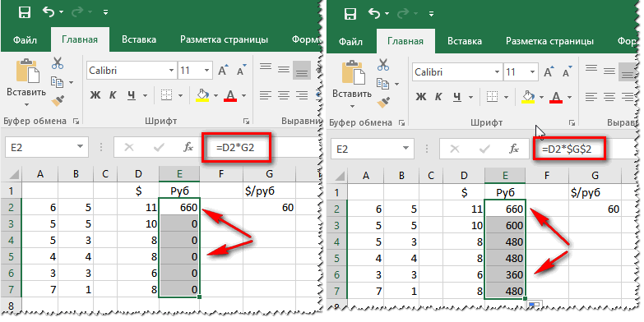
Task: Open the Файл menu in right window
Action: click(x=350, y=41)
